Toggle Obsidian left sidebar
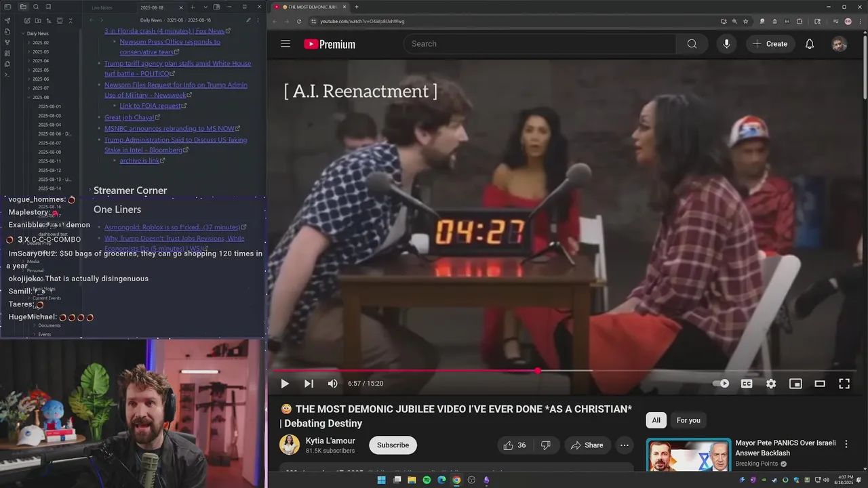Viewport: 868px width, 488px height. pos(7,7)
